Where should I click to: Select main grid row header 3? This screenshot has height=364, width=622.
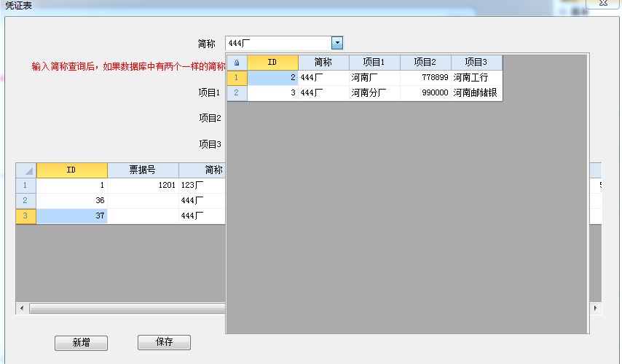pyautogui.click(x=25, y=216)
